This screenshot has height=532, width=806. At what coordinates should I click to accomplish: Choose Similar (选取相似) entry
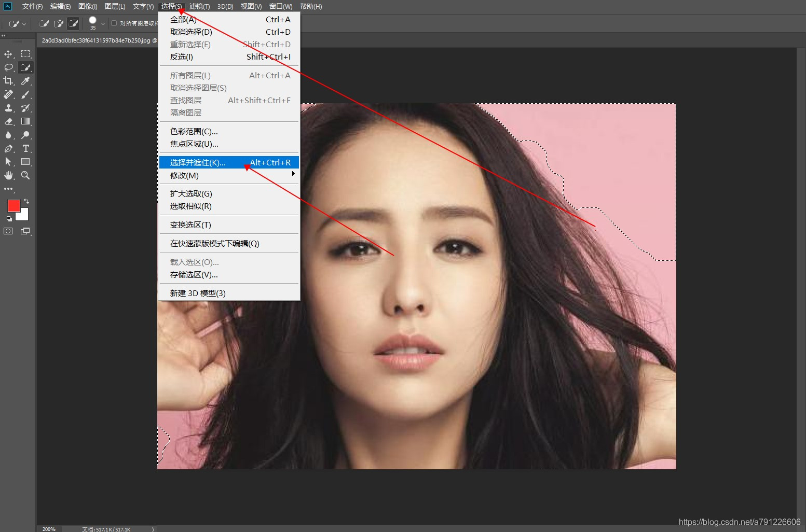click(229, 206)
